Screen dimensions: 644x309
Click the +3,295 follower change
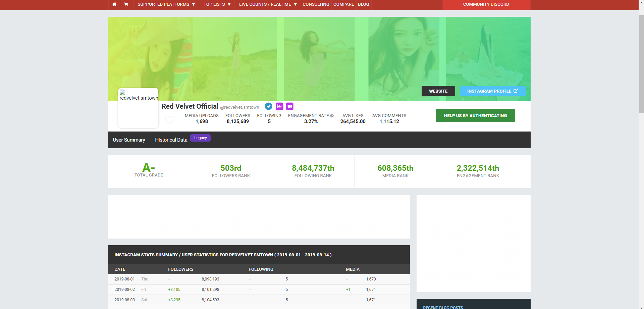point(174,300)
